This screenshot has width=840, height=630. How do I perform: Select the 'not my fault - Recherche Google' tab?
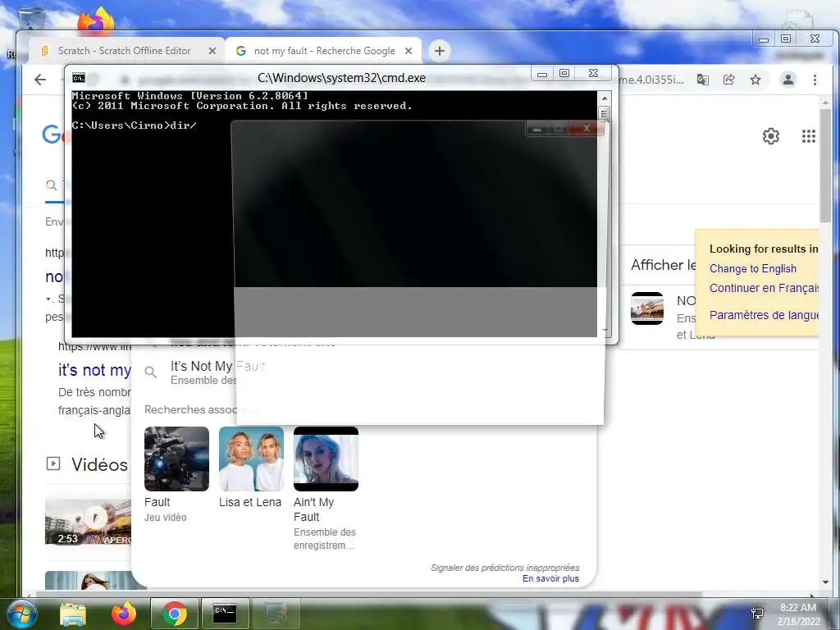pos(323,51)
